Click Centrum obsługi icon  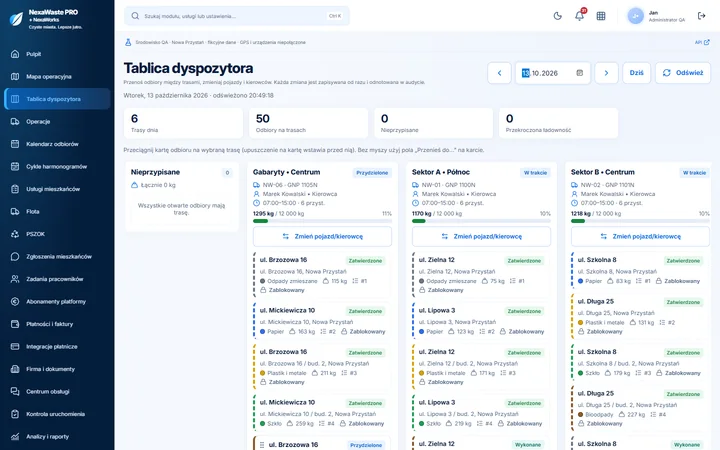[x=15, y=391]
